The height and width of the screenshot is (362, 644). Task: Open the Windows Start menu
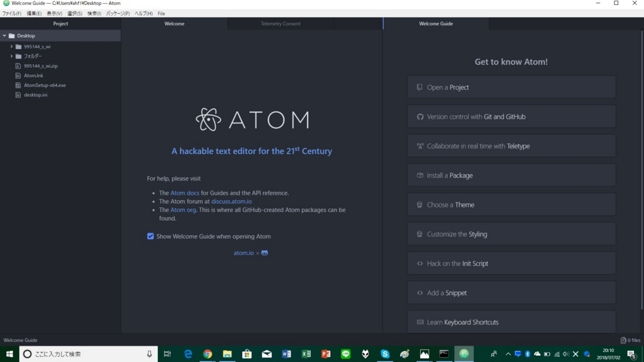[x=9, y=354]
